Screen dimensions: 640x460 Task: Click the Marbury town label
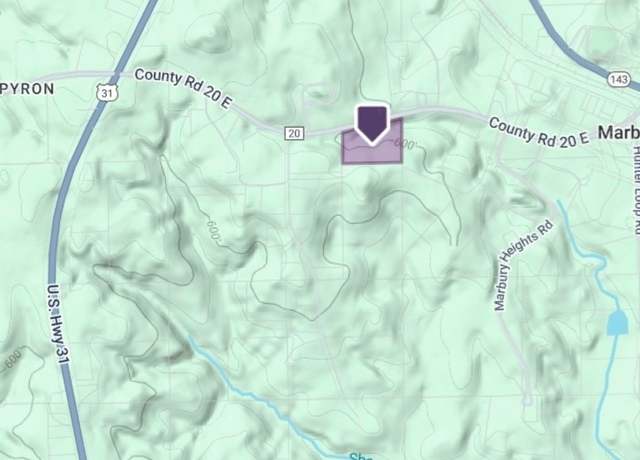point(619,132)
